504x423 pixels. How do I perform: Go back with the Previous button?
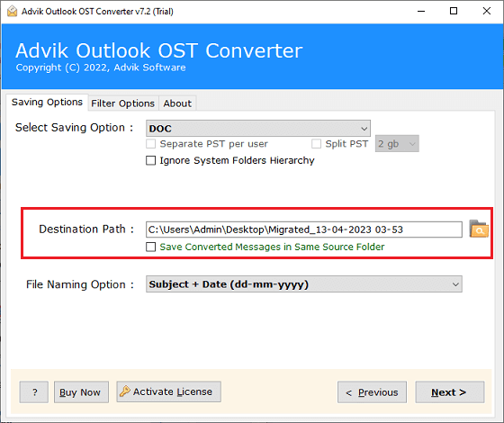click(372, 392)
